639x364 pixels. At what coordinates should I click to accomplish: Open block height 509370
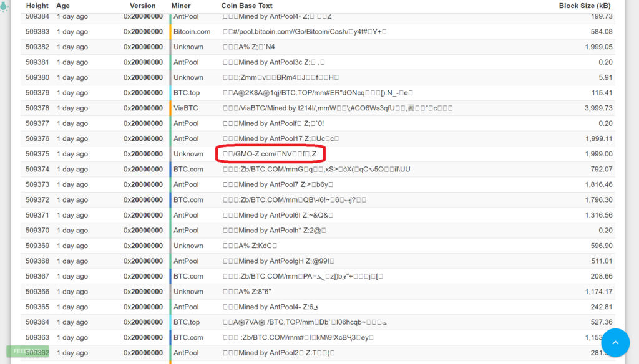tap(37, 231)
